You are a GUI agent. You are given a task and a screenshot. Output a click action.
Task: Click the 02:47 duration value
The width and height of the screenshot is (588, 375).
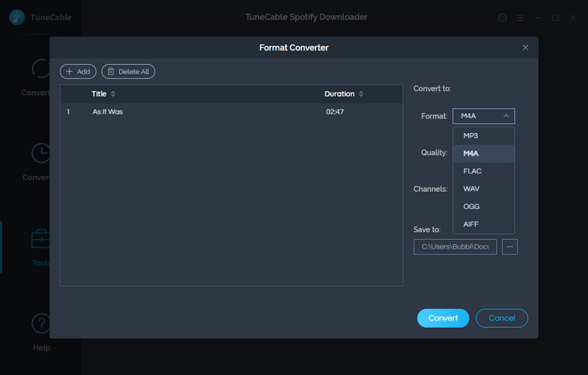(335, 112)
